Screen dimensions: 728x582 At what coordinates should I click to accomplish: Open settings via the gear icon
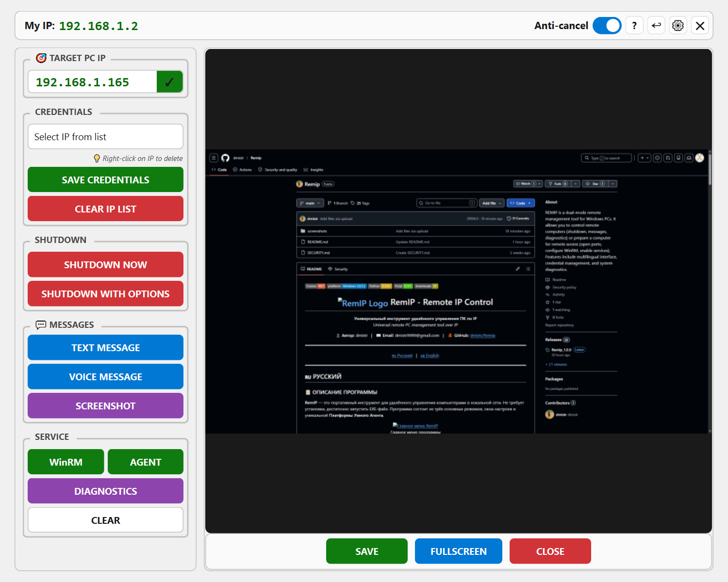[678, 26]
